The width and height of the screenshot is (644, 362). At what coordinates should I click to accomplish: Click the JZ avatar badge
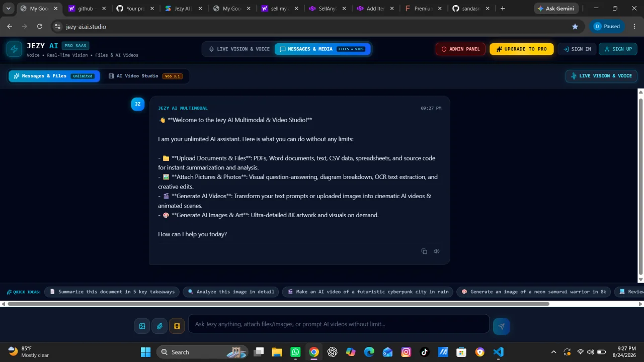click(138, 104)
